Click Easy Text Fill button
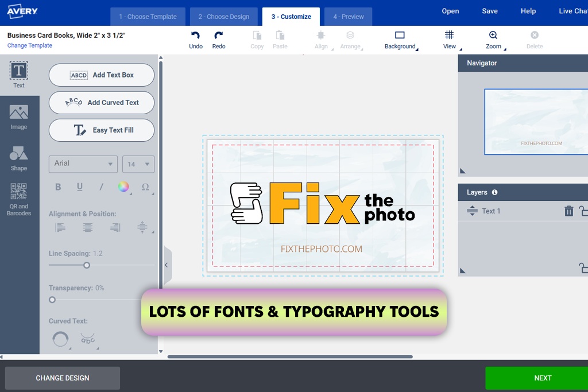Screen dimensions: 588x392 [102, 130]
